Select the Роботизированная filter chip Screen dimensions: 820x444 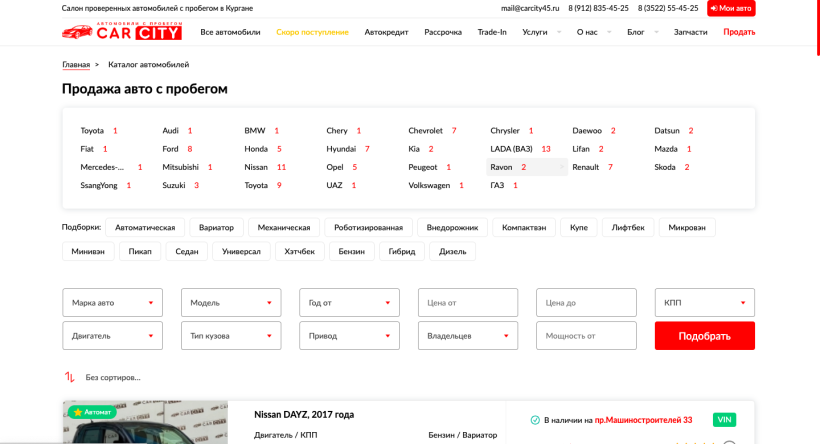(x=368, y=227)
